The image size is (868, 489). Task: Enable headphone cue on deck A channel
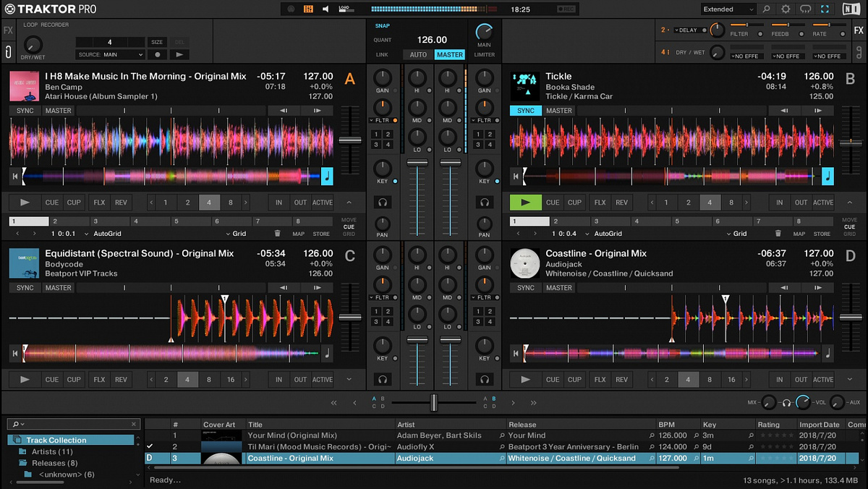pos(382,203)
